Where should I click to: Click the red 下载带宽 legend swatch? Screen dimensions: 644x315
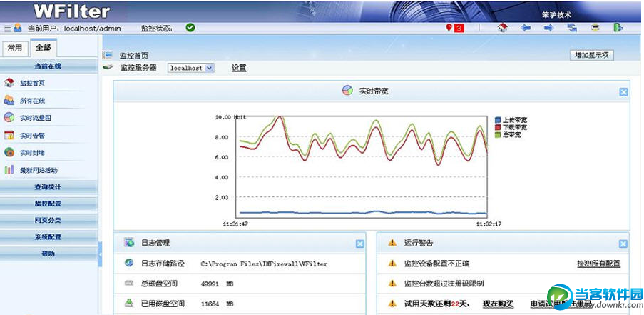tap(499, 127)
